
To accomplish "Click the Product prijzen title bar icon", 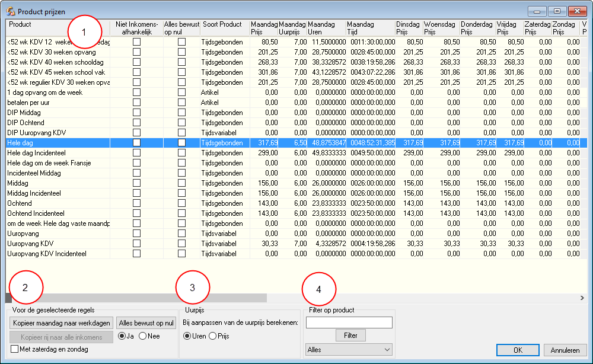I will point(10,11).
